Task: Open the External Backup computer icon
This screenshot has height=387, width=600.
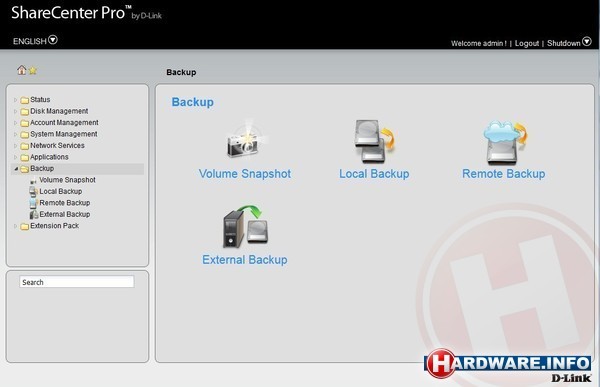Action: point(245,227)
